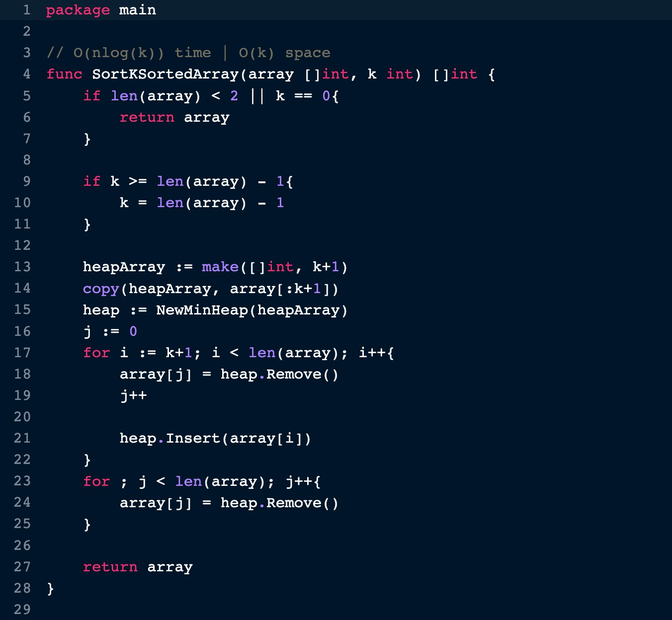Click the 'package' keyword on line 1
Viewport: 672px width, 620px height.
point(78,10)
